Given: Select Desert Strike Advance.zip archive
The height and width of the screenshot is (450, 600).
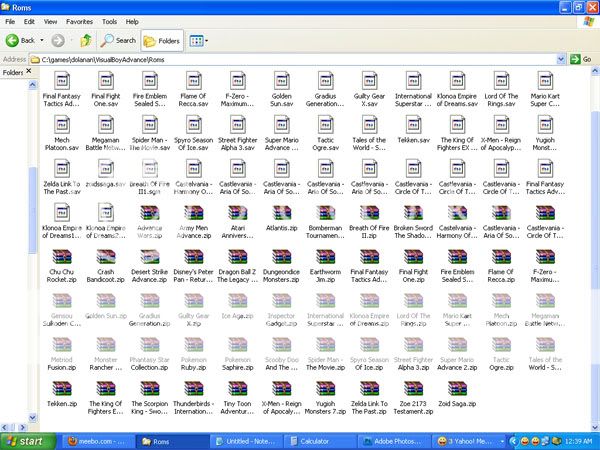Looking at the screenshot, I should pos(149,265).
